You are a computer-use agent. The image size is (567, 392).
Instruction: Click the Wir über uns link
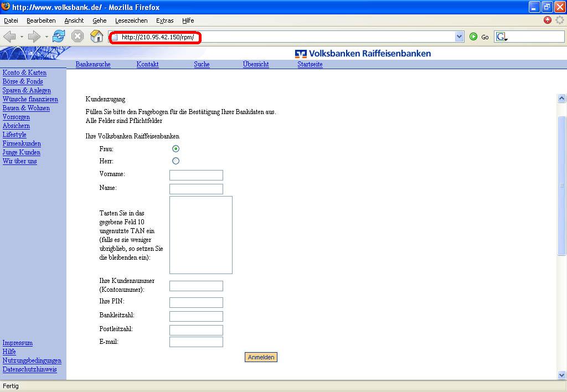tap(20, 161)
